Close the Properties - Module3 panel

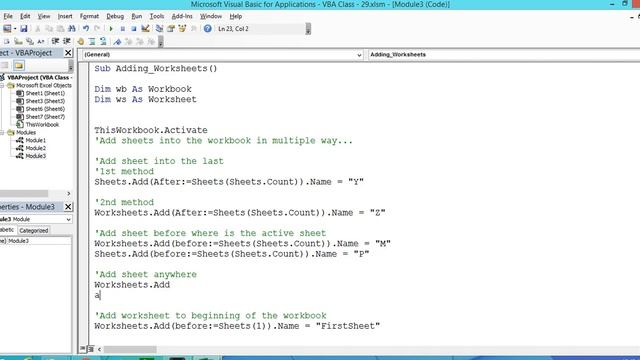(68, 207)
